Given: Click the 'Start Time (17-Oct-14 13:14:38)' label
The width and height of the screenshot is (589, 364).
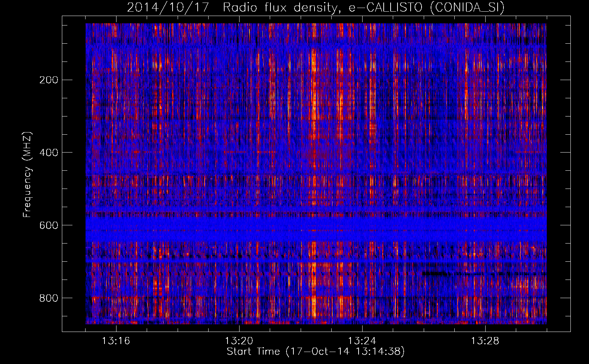Looking at the screenshot, I should pyautogui.click(x=316, y=352).
